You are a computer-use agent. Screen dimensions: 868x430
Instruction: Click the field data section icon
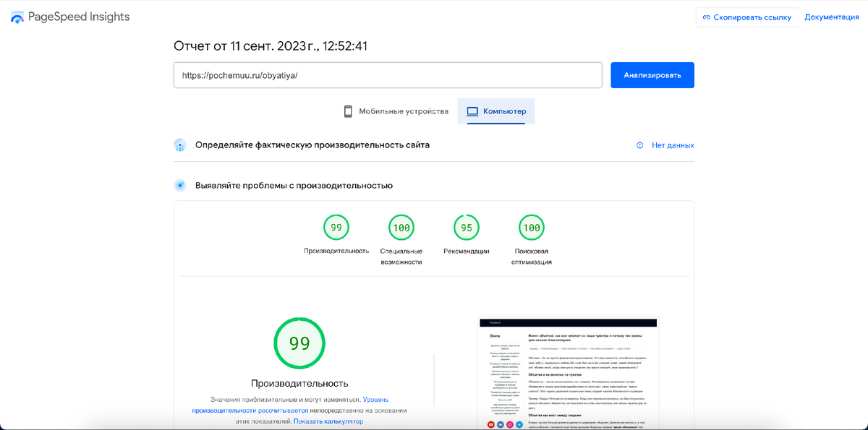pyautogui.click(x=180, y=145)
